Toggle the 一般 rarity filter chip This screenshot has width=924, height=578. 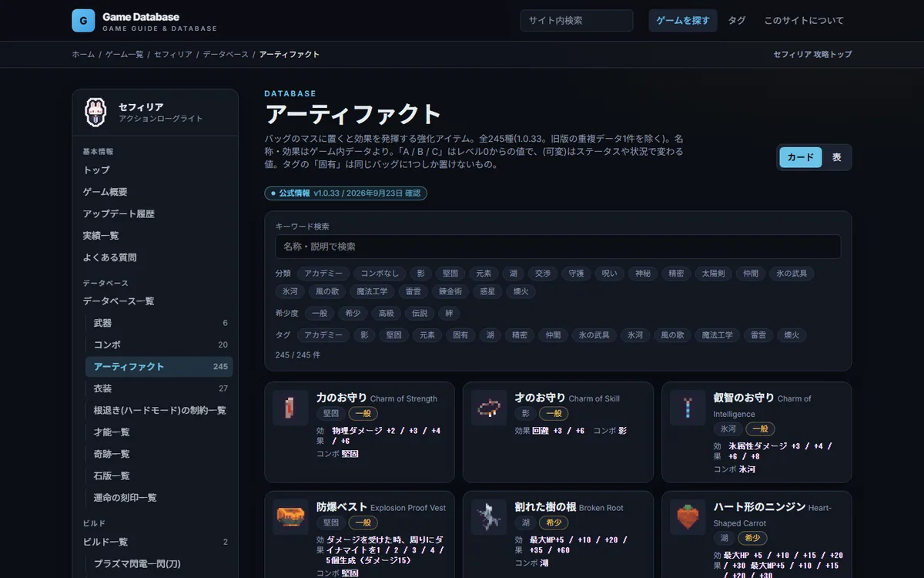(x=320, y=314)
